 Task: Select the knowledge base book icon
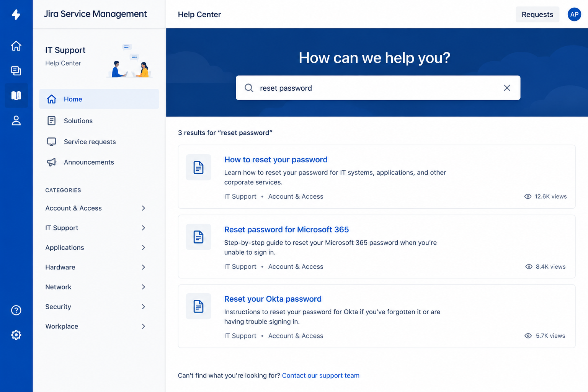[x=16, y=95]
